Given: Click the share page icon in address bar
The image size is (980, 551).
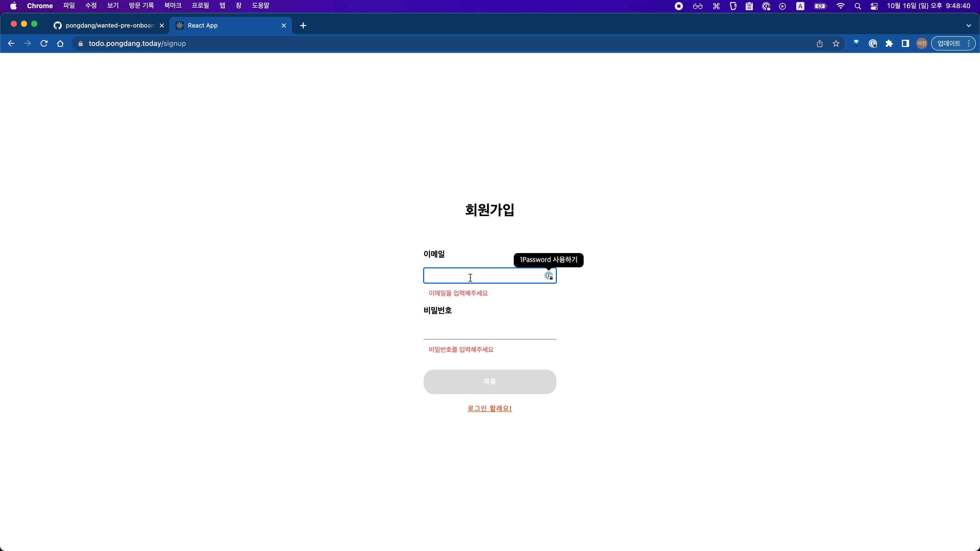Looking at the screenshot, I should (819, 43).
